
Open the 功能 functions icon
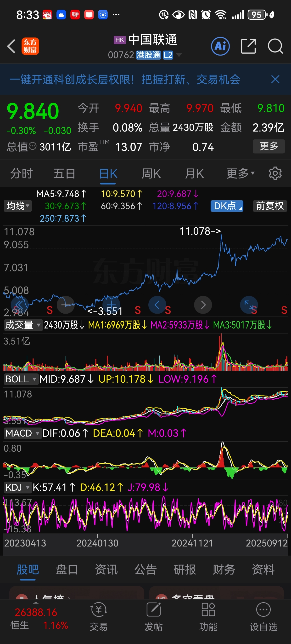coord(208,616)
